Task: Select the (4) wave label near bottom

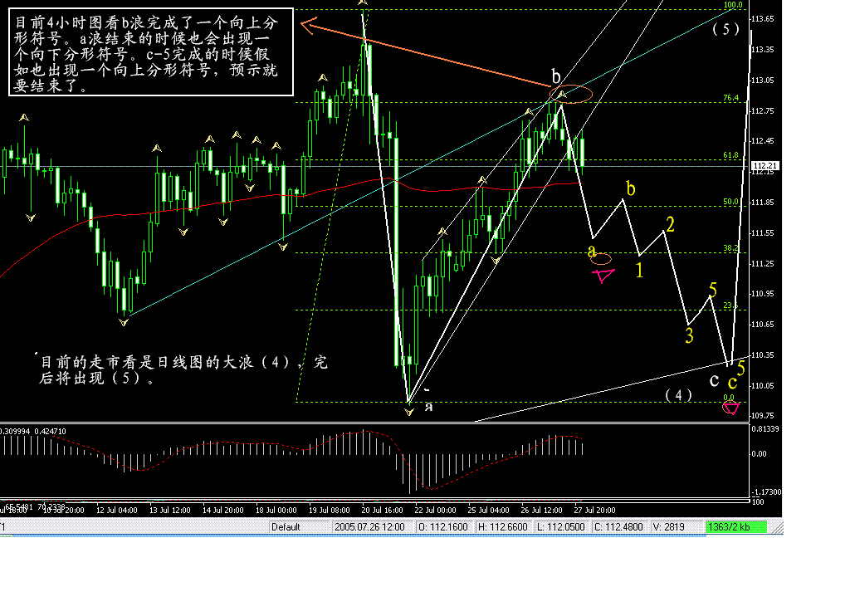Action: click(679, 395)
